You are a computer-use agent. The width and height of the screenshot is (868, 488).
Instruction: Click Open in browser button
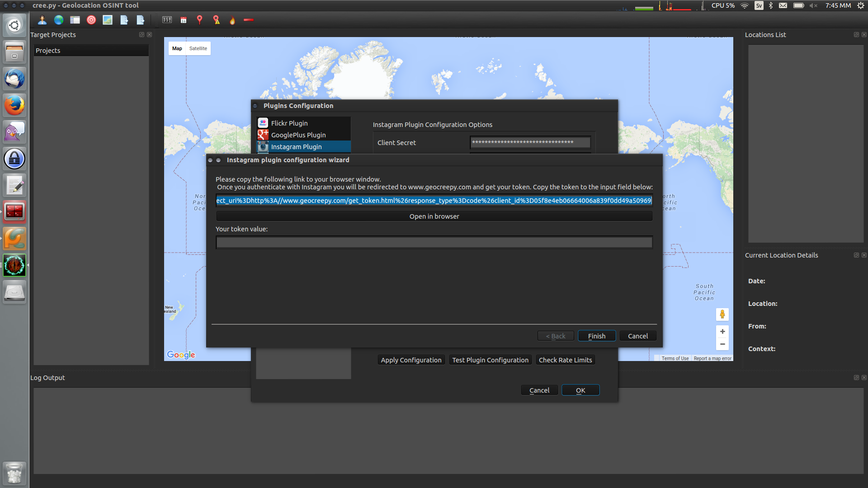434,216
